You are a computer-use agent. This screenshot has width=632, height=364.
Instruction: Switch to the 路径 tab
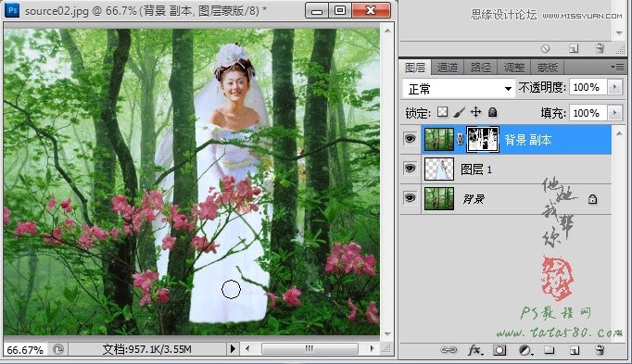pyautogui.click(x=480, y=68)
